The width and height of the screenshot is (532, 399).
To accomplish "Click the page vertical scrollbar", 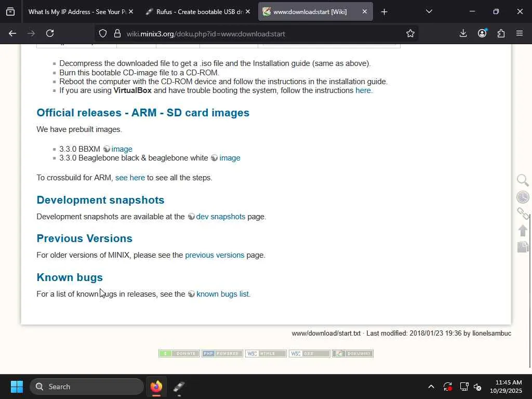I will coord(529,290).
